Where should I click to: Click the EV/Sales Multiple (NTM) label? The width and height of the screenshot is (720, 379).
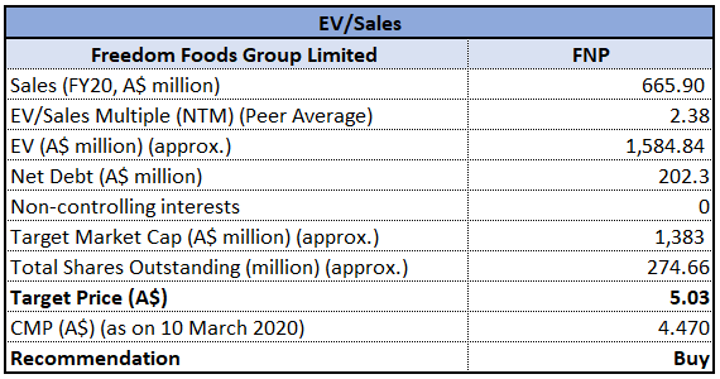[x=191, y=116]
